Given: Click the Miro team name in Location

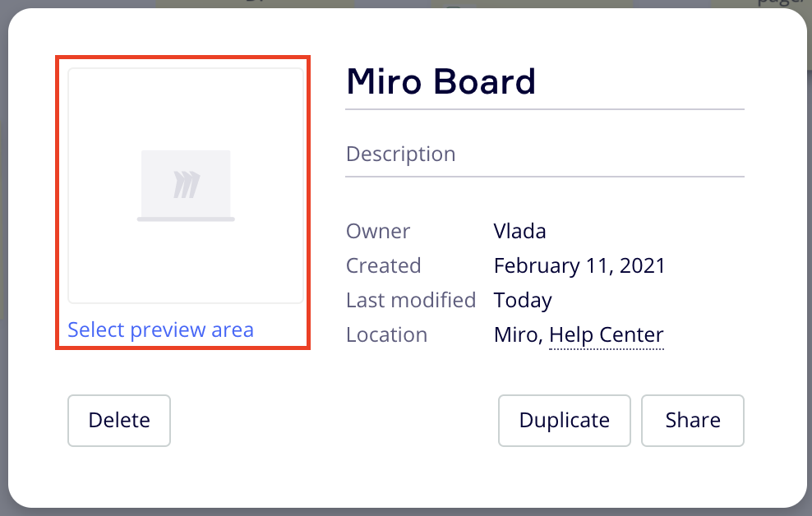Looking at the screenshot, I should (x=517, y=335).
